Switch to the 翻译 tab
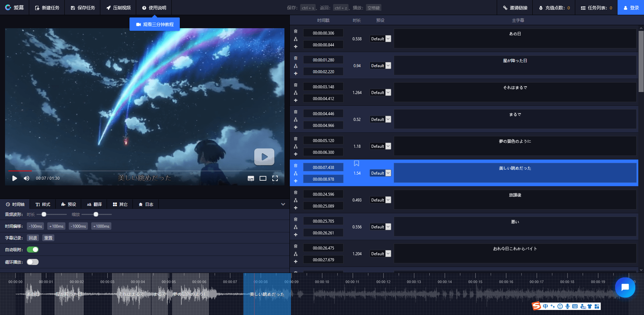 coord(94,204)
